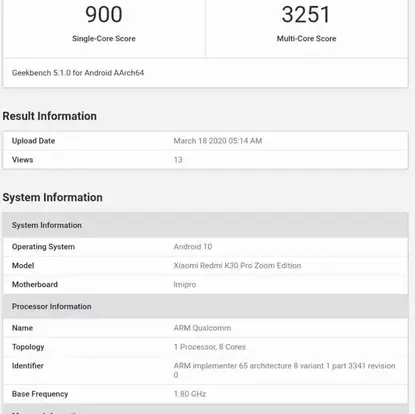Click the Processor Information table header

click(205, 306)
